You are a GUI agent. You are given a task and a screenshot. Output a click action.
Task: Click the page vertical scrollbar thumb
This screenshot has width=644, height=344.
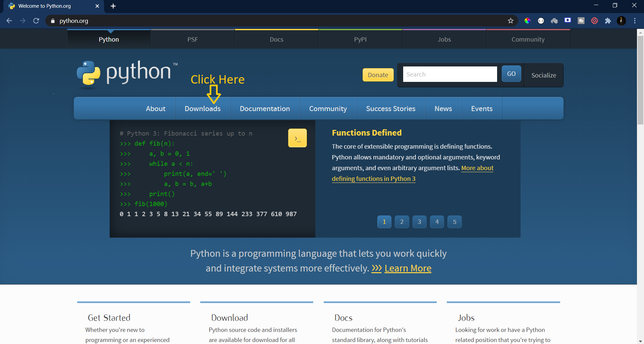[640, 80]
